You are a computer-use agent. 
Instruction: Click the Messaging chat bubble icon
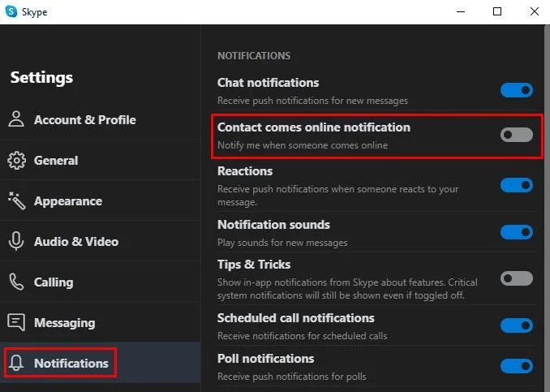click(x=16, y=322)
